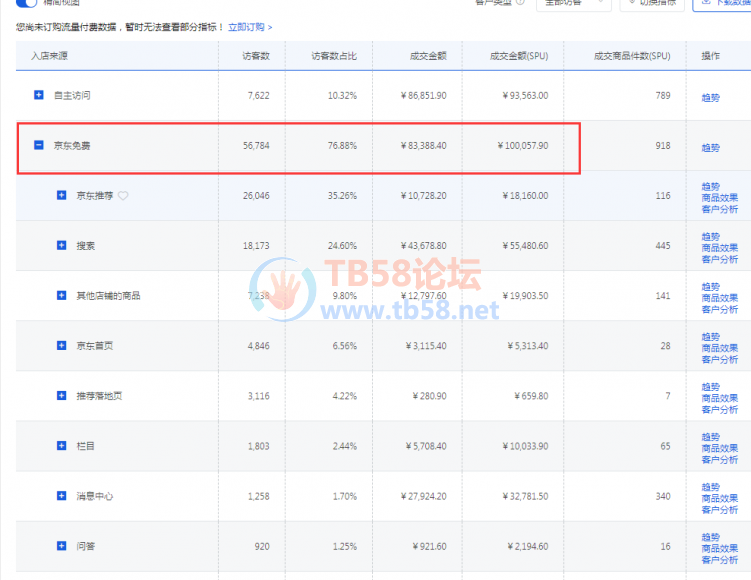Open 趋势 for the 京东推荐 row

tap(710, 186)
